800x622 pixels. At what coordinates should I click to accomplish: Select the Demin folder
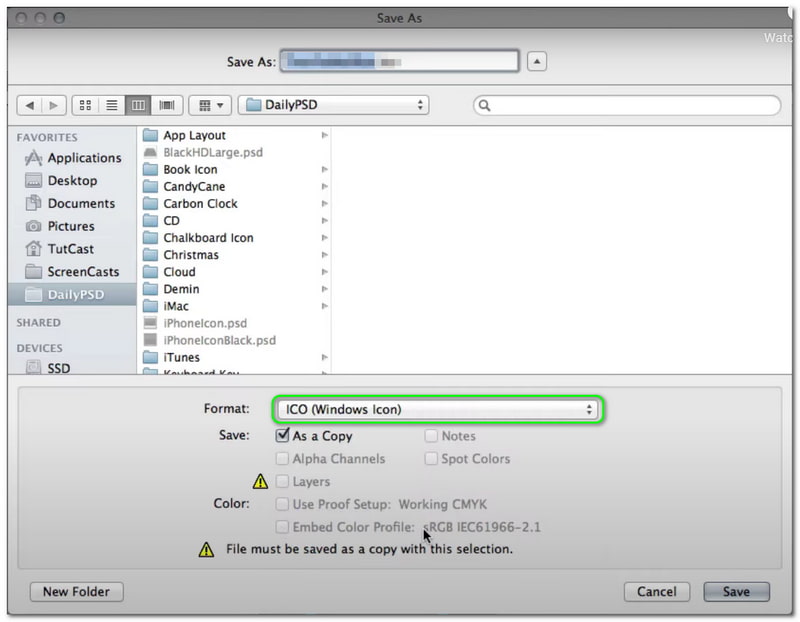pos(235,289)
